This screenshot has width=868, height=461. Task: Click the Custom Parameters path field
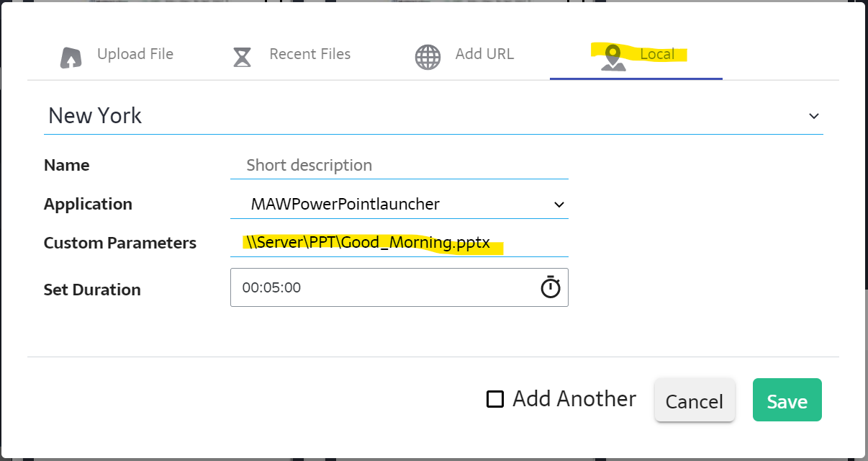[399, 243]
